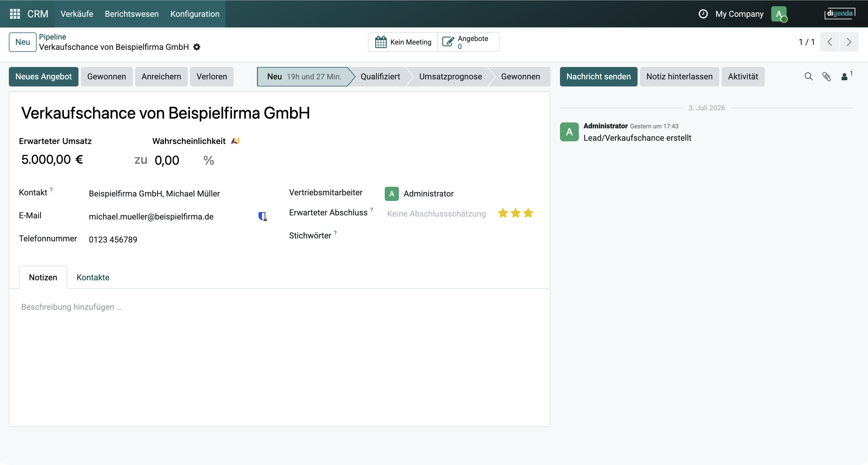Open the Kontakt dropdown field

[x=178, y=194]
